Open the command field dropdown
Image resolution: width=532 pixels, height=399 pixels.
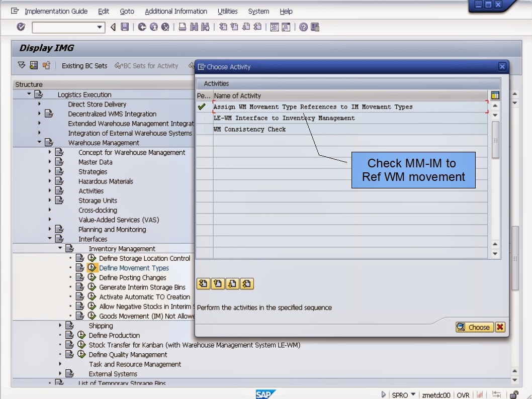(100, 28)
